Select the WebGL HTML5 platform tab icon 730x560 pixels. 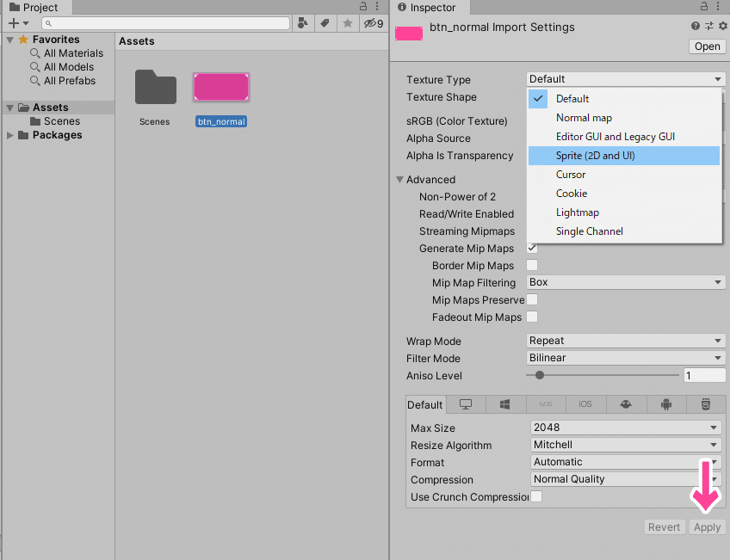706,404
